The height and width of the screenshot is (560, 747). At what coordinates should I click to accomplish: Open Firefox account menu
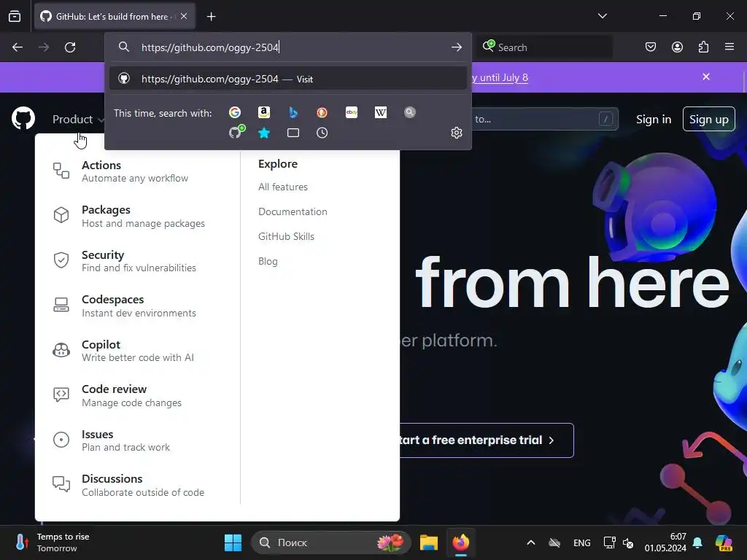click(x=677, y=47)
